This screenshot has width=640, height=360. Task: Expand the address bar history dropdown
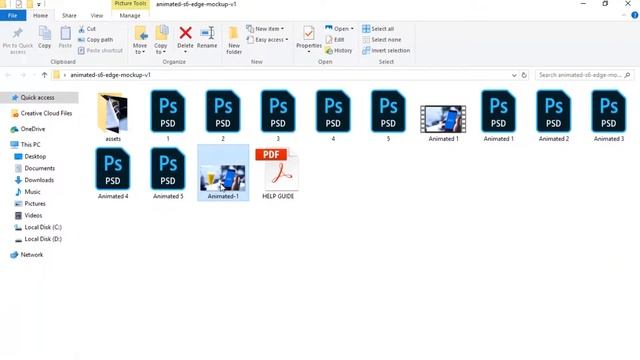tap(514, 75)
